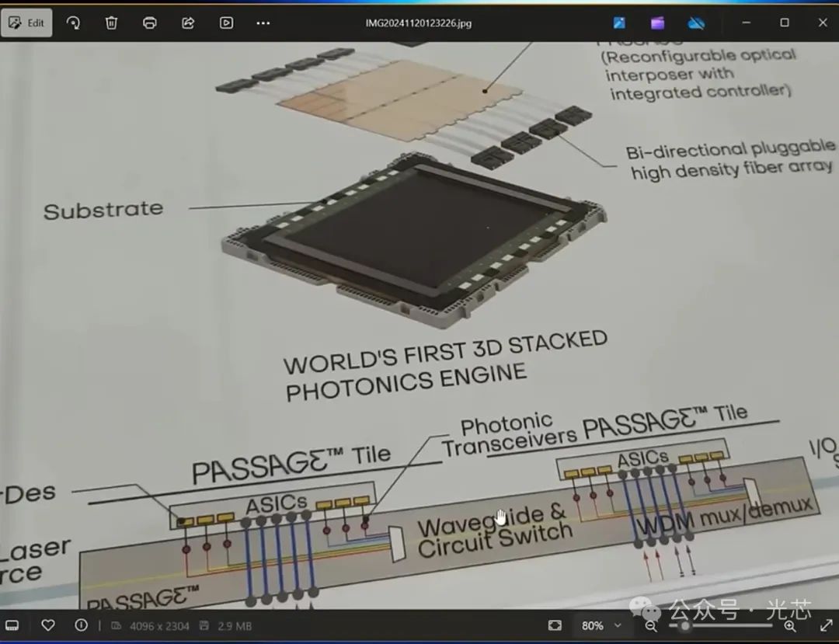Toggle the filmstrip icon in bottom bar
Image resolution: width=839 pixels, height=644 pixels.
point(12,625)
